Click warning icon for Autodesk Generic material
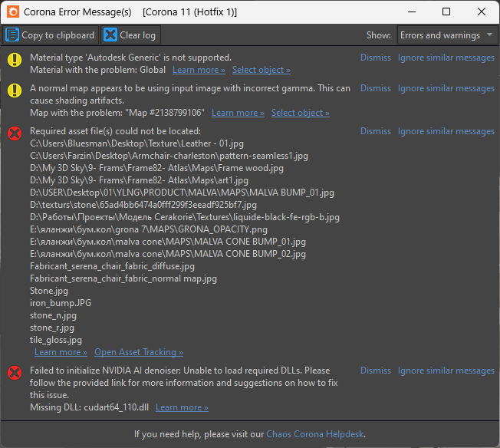This screenshot has width=500, height=448. tap(15, 60)
